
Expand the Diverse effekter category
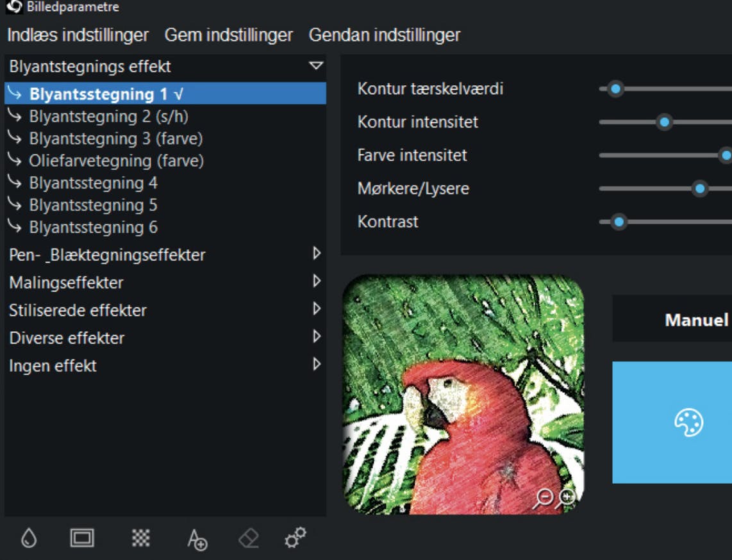click(x=317, y=336)
